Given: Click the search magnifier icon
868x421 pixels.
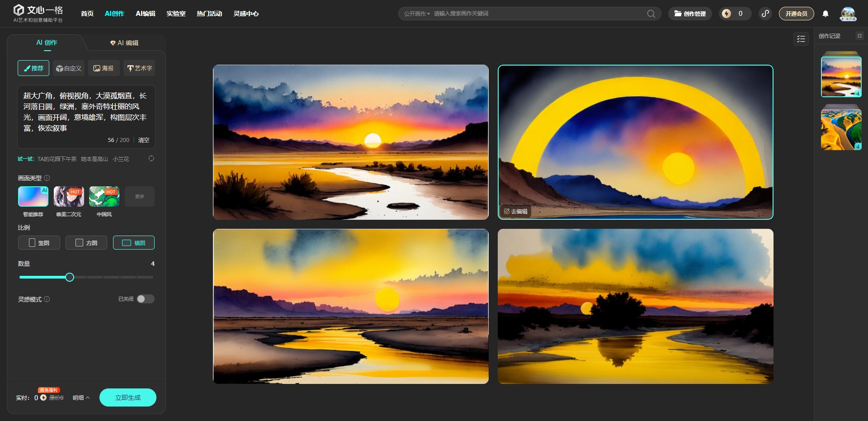Looking at the screenshot, I should [651, 14].
